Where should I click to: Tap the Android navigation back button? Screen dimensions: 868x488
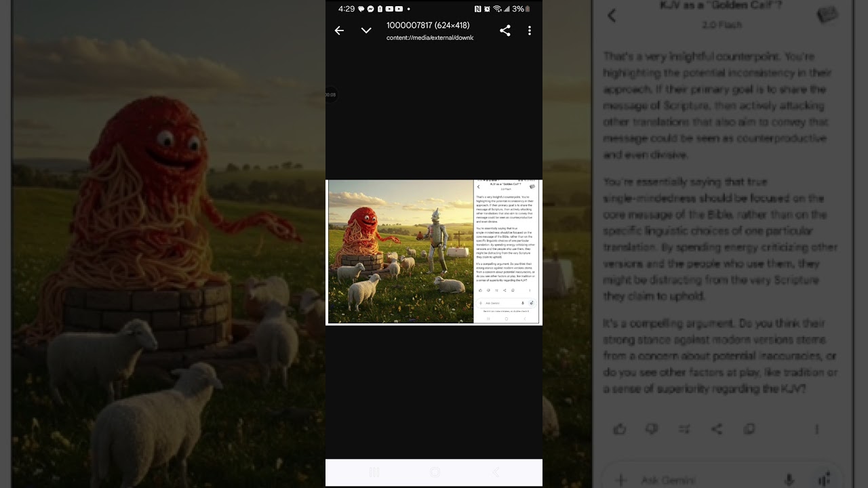496,472
